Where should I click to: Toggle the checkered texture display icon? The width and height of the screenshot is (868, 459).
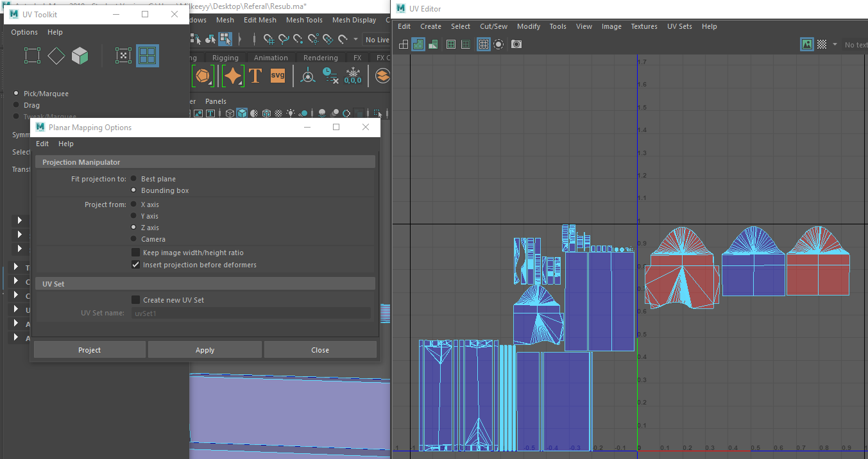[821, 44]
